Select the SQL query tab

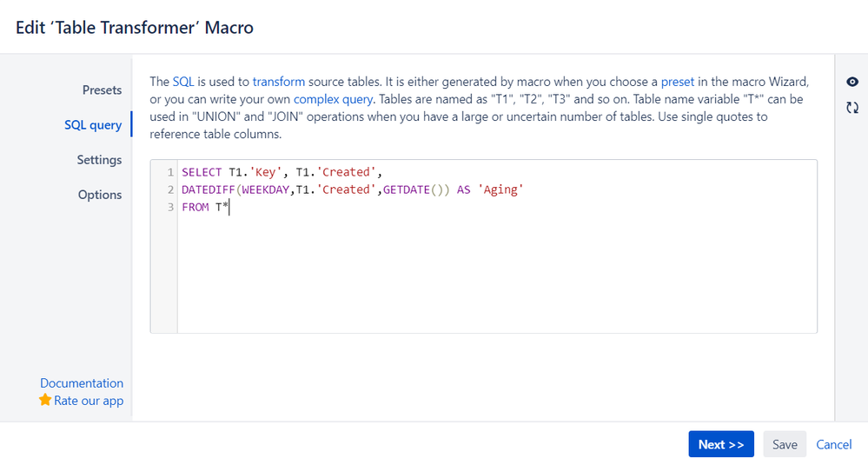point(93,124)
